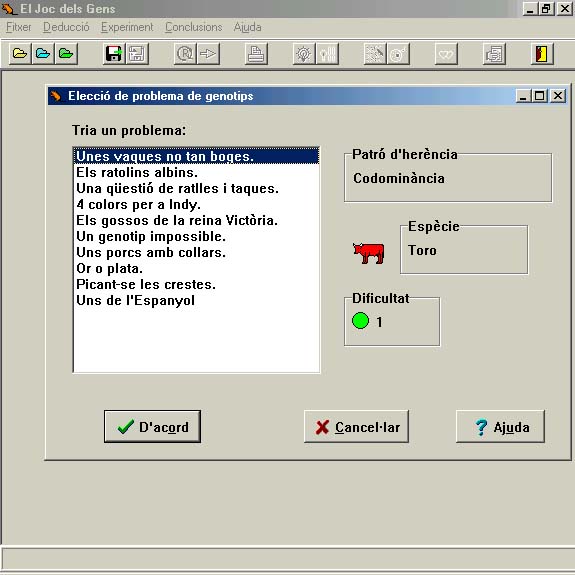Close the Elecció de problema dialog
Image resolution: width=575 pixels, height=575 pixels.
558,96
